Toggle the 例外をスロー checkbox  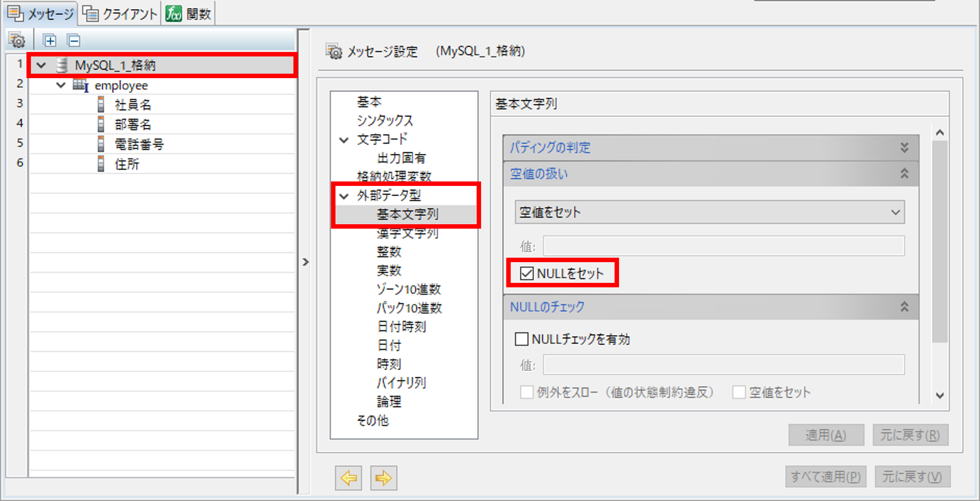click(x=527, y=392)
